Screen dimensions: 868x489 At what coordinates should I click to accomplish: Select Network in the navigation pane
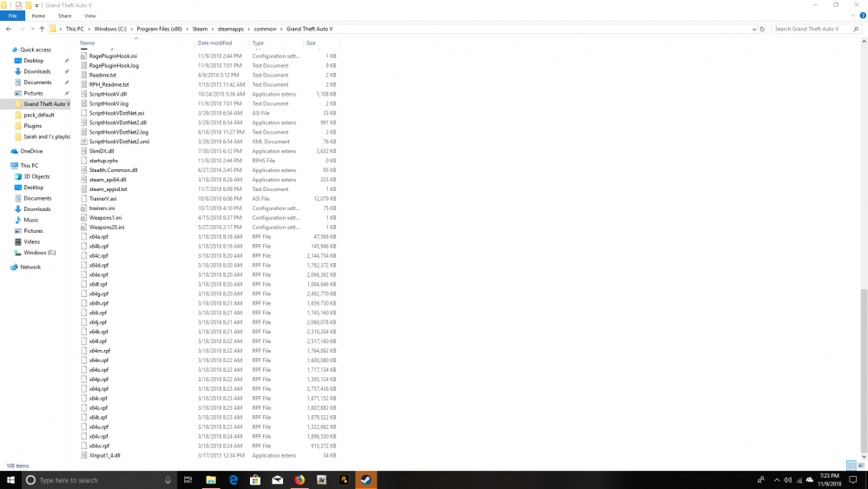[x=30, y=267]
